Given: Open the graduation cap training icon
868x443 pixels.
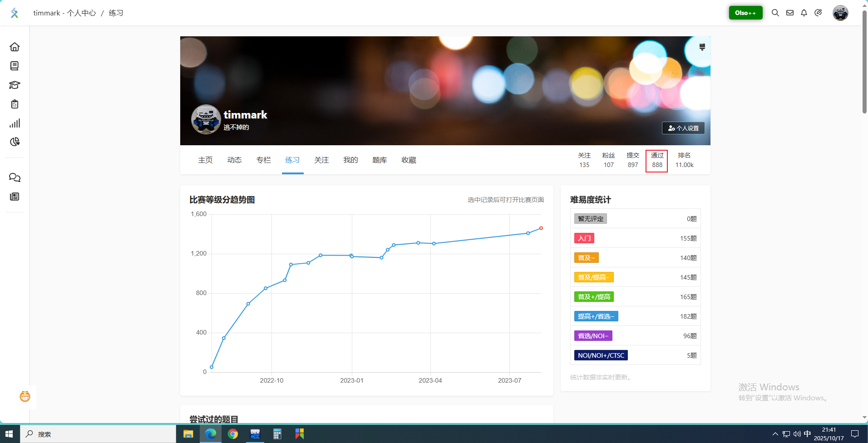Looking at the screenshot, I should [x=15, y=85].
